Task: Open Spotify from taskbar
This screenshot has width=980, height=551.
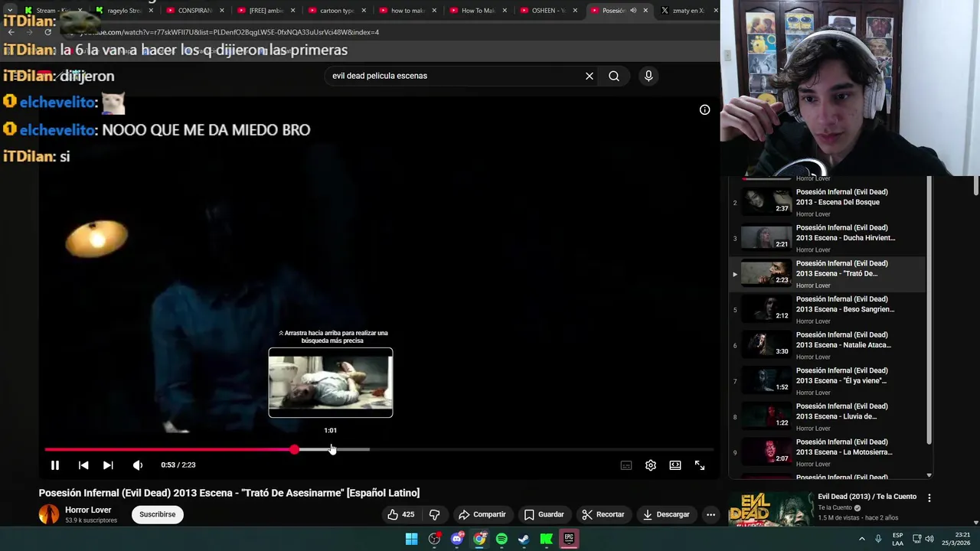Action: [501, 539]
